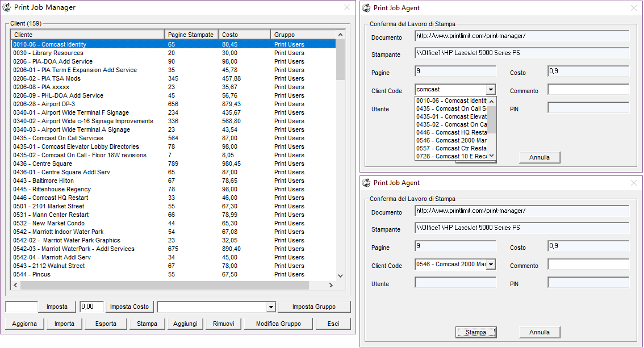Image resolution: width=644 pixels, height=348 pixels.
Task: Click the Imposta button
Action: pos(57,307)
